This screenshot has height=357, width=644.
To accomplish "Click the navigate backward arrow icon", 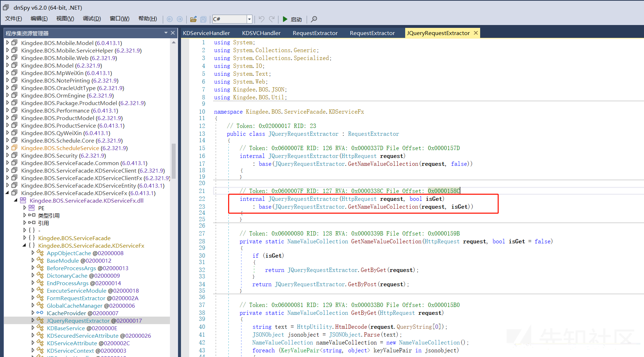I will pos(170,19).
